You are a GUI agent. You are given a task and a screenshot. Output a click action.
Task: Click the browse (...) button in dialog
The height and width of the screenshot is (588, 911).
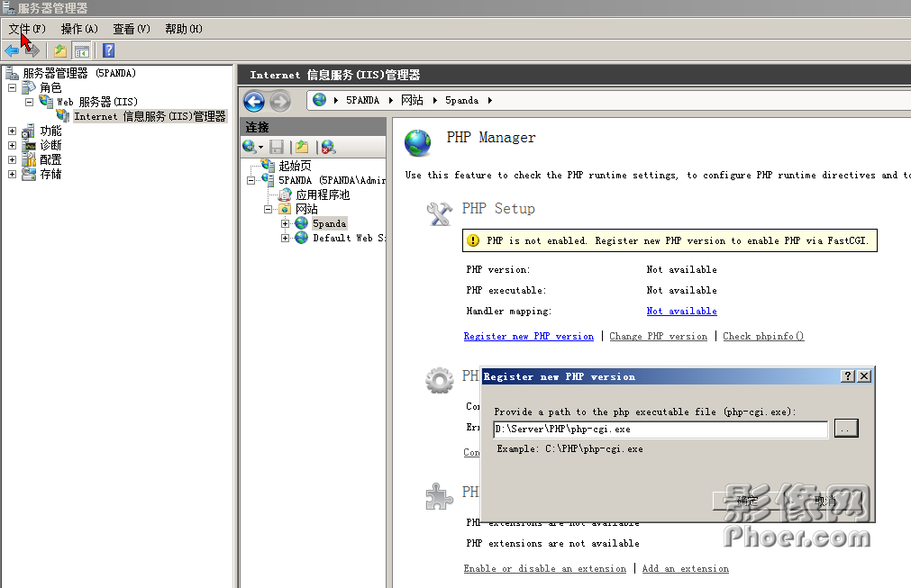tap(846, 429)
